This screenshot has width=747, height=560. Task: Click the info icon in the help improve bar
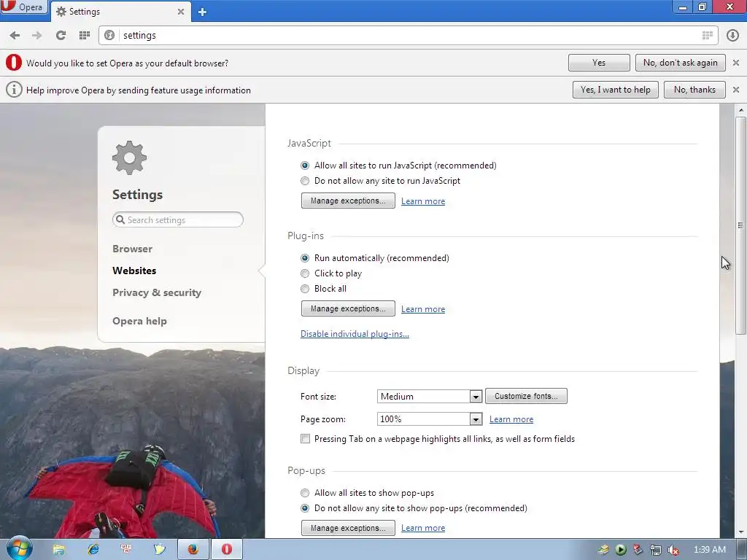click(14, 90)
